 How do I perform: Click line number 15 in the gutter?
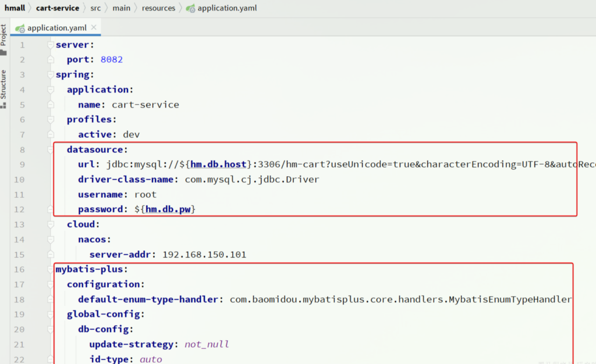22,254
